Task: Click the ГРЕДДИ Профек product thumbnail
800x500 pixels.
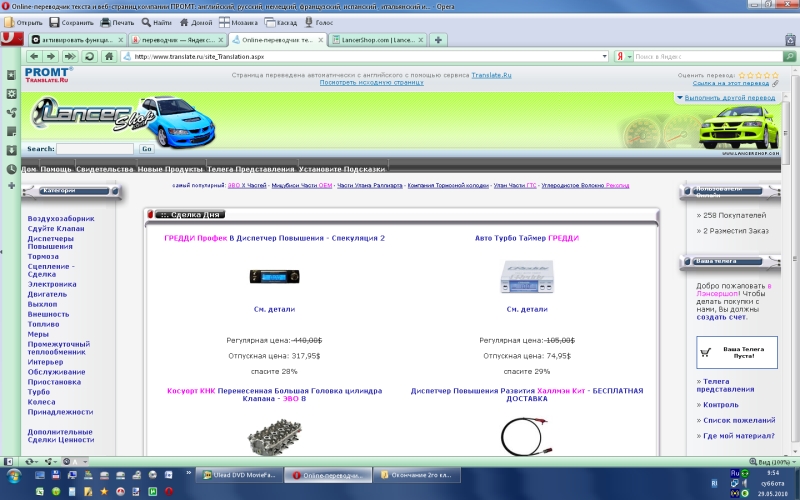Action: point(274,277)
